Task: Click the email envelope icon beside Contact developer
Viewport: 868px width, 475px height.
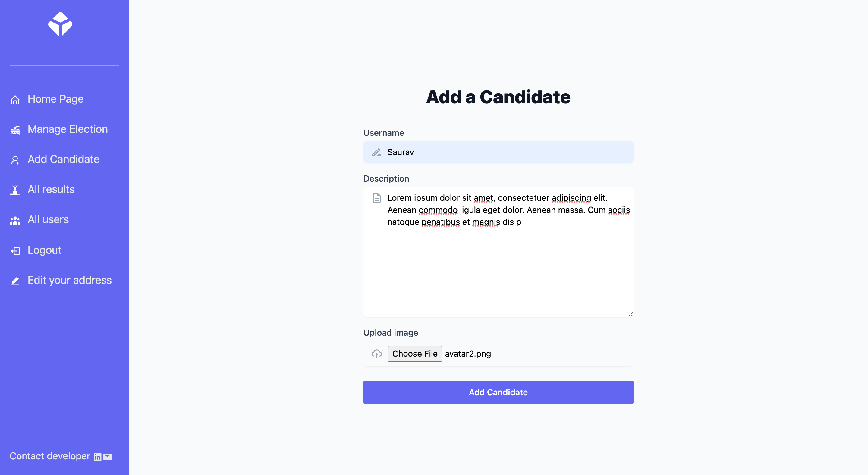Action: [x=107, y=457]
